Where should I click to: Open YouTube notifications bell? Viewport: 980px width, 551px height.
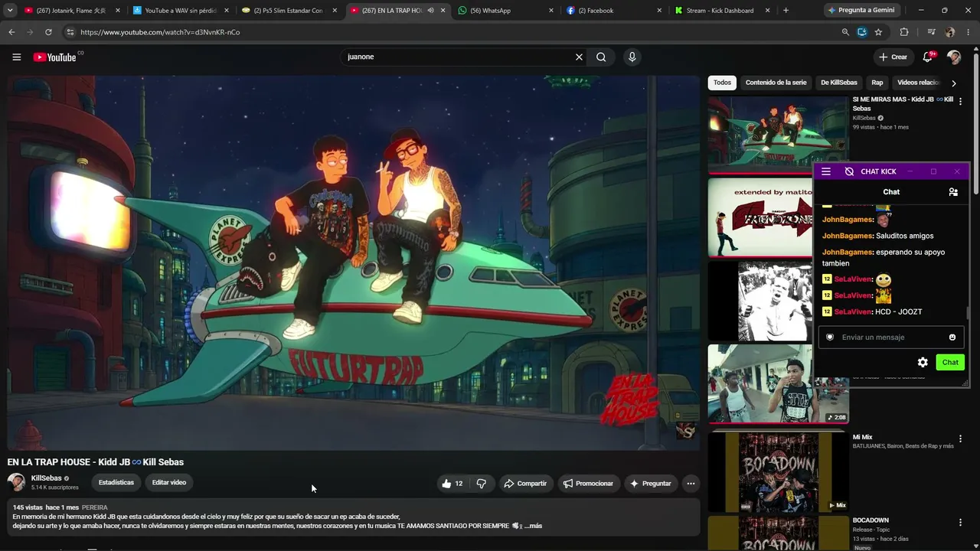coord(928,57)
